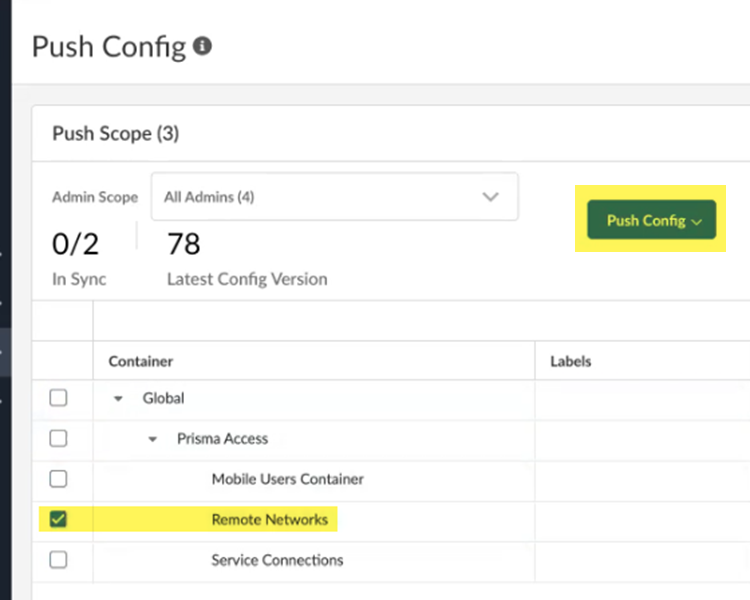Click the Prisma Access row label
This screenshot has height=600, width=750.
click(x=222, y=438)
